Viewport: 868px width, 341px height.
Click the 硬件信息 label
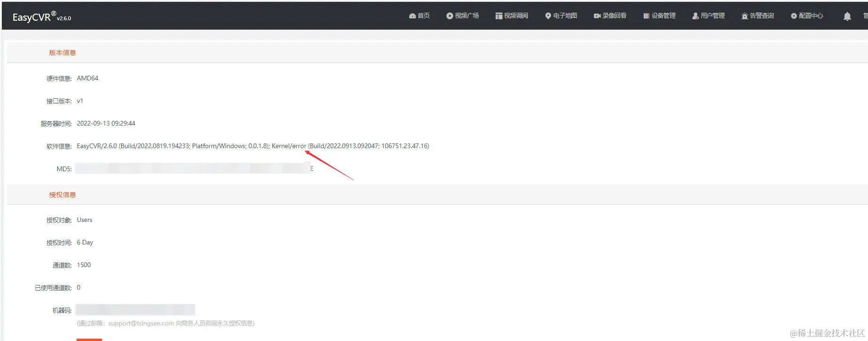[59, 79]
